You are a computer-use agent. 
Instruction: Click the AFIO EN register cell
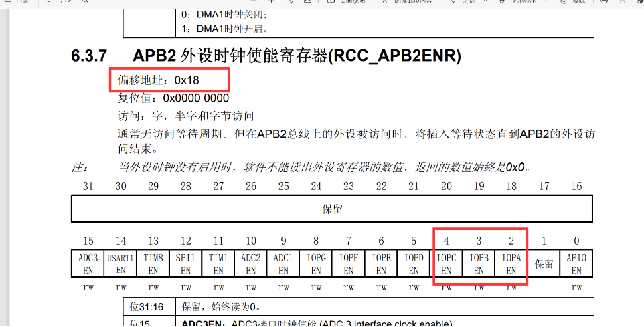[x=576, y=264]
